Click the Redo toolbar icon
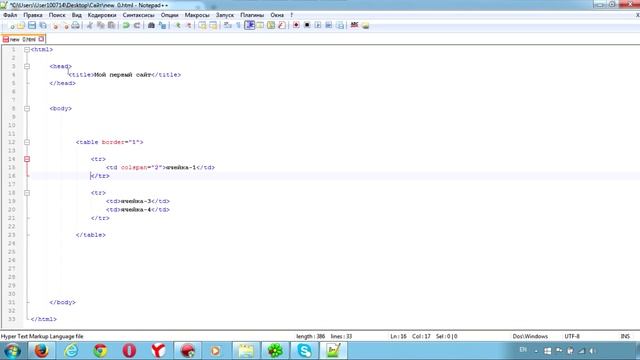The height and width of the screenshot is (360, 640). pyautogui.click(x=137, y=25)
